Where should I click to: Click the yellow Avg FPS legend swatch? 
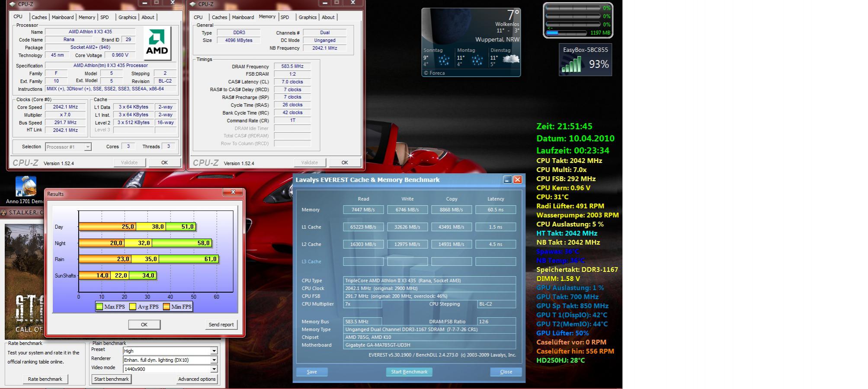tap(133, 306)
